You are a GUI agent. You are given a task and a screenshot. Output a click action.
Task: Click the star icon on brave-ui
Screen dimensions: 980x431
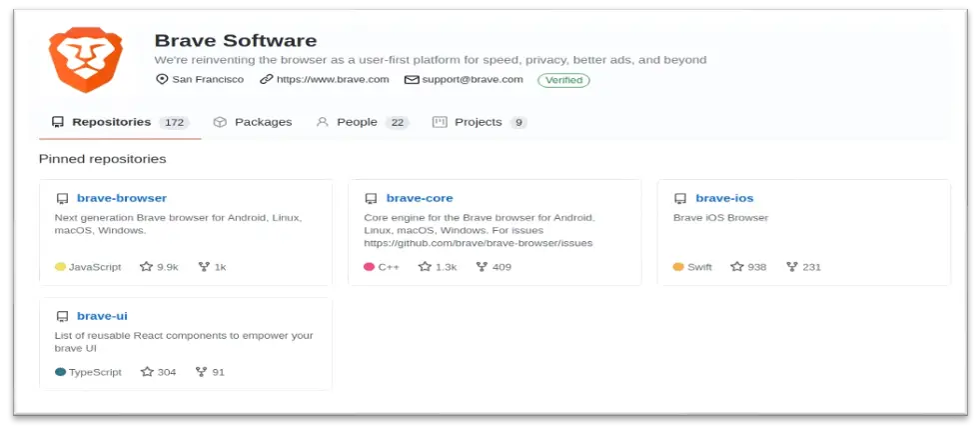[x=146, y=372]
